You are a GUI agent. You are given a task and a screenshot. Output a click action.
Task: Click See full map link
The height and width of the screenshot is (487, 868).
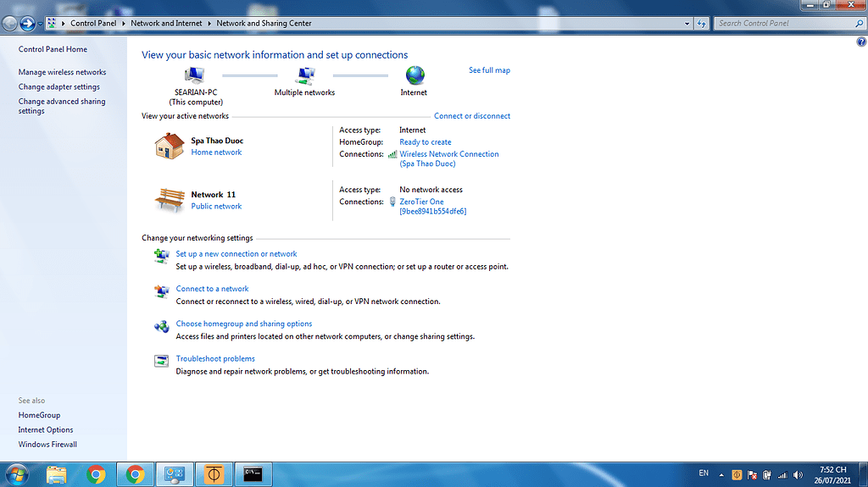pyautogui.click(x=489, y=70)
